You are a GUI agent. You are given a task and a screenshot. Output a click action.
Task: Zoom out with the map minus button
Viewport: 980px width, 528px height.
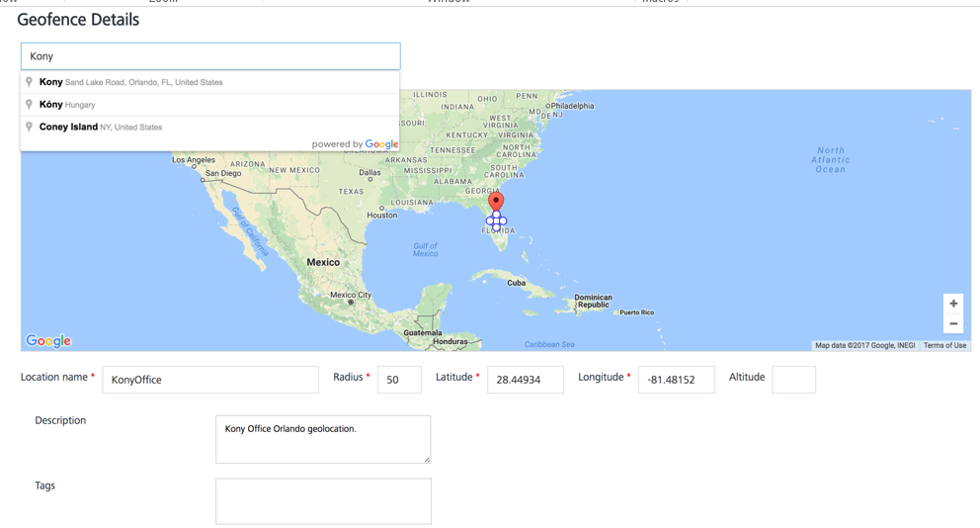[953, 324]
